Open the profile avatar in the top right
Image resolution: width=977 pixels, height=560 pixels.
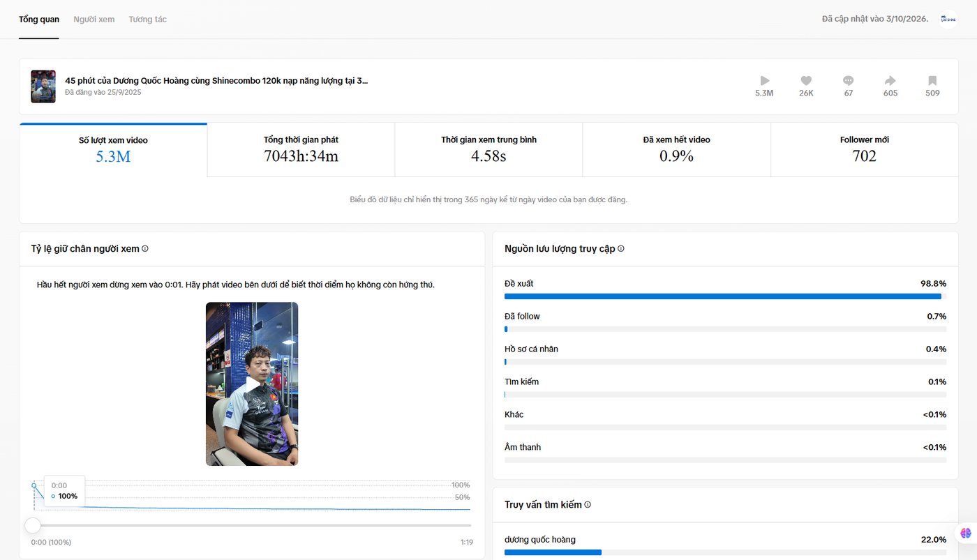click(948, 19)
